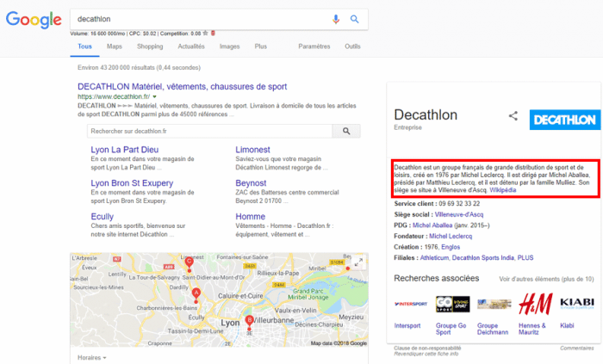Click the blue search magnifier icon
Image resolution: width=603 pixels, height=364 pixels.
pos(354,19)
